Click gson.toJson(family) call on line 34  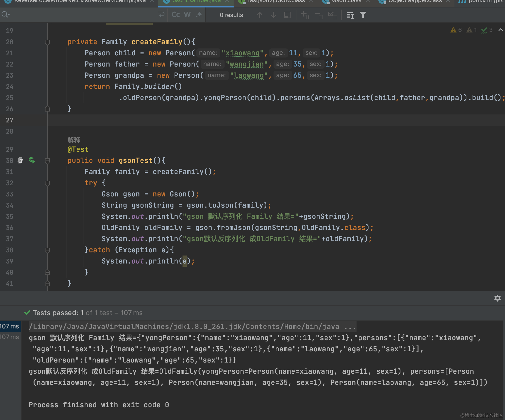pyautogui.click(x=227, y=205)
